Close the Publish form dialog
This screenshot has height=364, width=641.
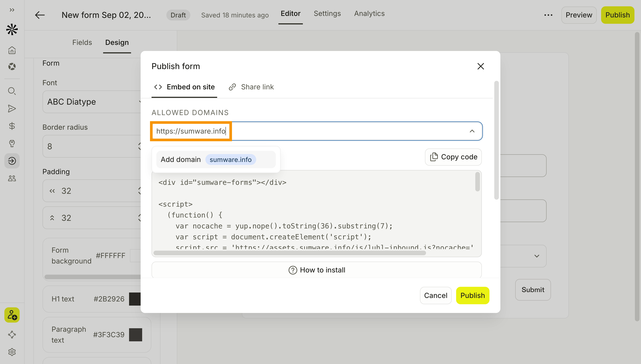(x=481, y=66)
